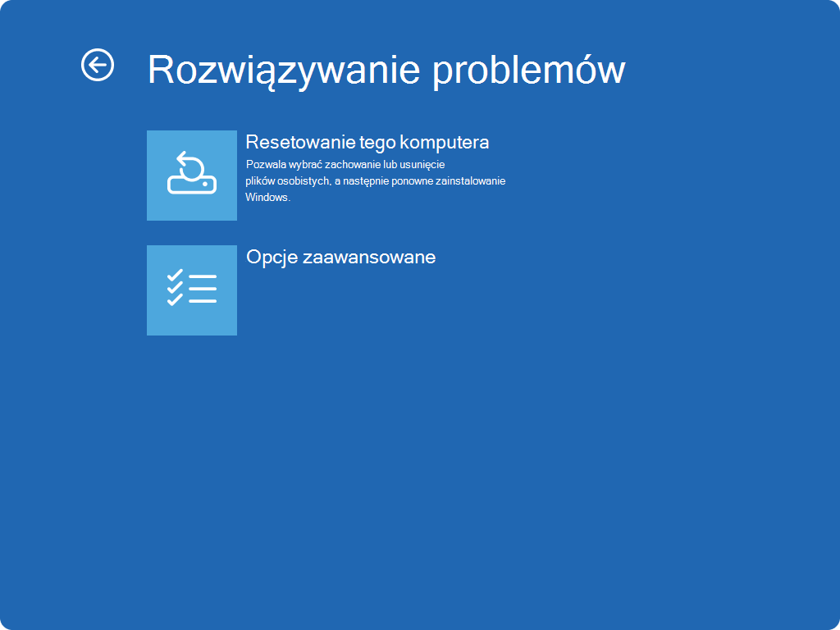
Task: Open Opcje zaawansowane
Action: pos(340,257)
